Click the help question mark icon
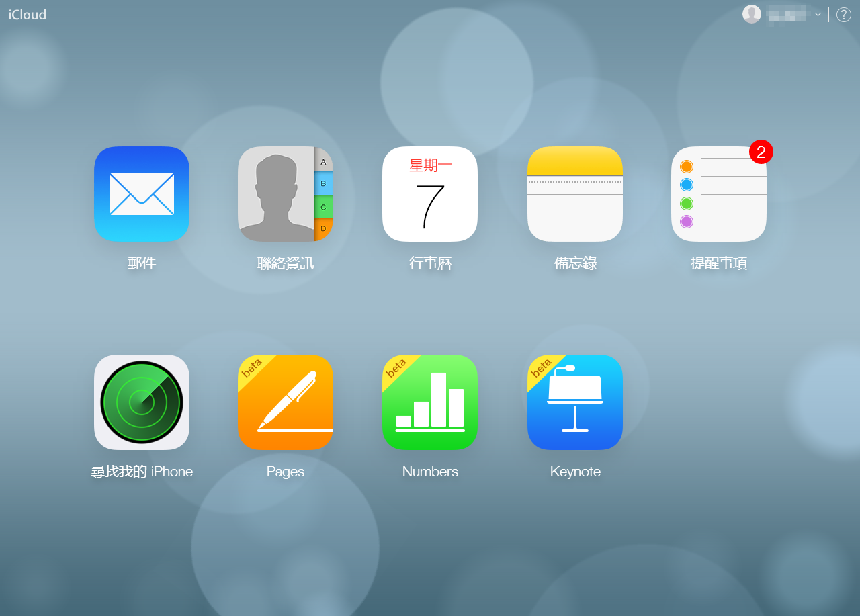This screenshot has width=860, height=616. [844, 15]
